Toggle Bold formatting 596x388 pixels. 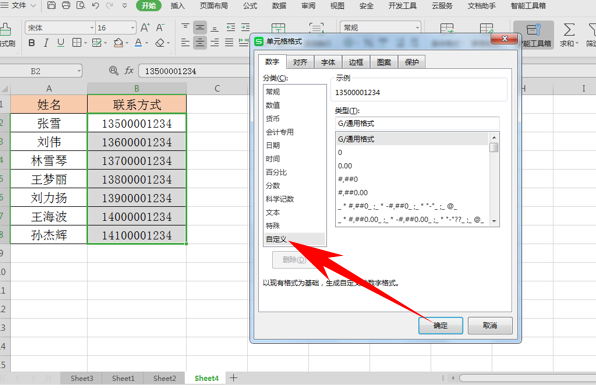pos(32,43)
